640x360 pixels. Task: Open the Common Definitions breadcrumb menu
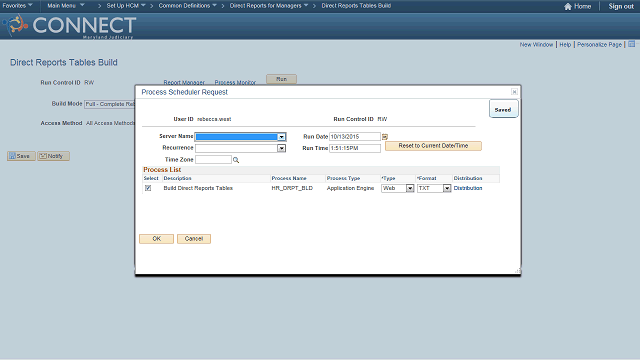coord(187,6)
